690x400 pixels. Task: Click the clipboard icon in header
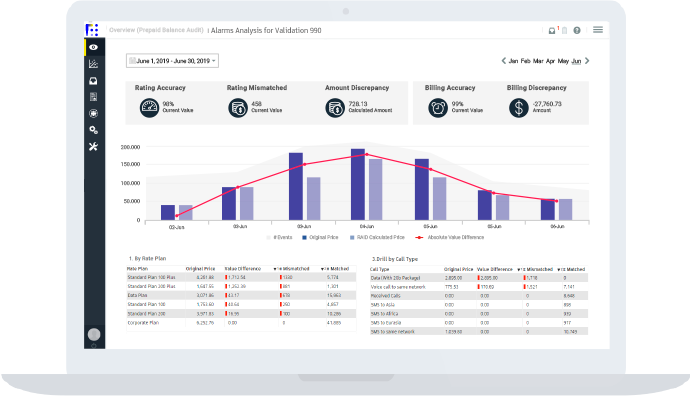click(x=565, y=30)
